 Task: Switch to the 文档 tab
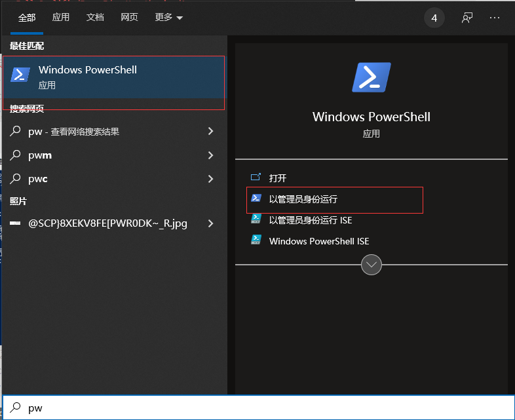tap(95, 17)
